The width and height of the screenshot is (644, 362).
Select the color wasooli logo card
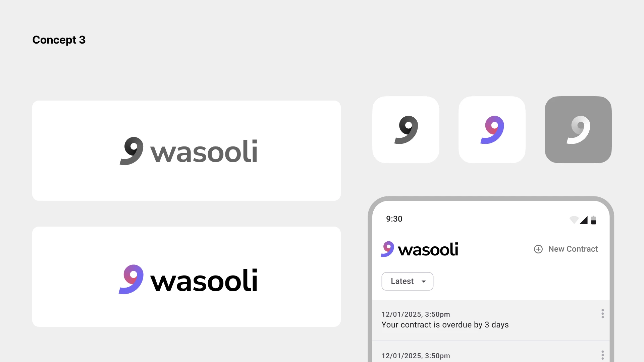(186, 277)
